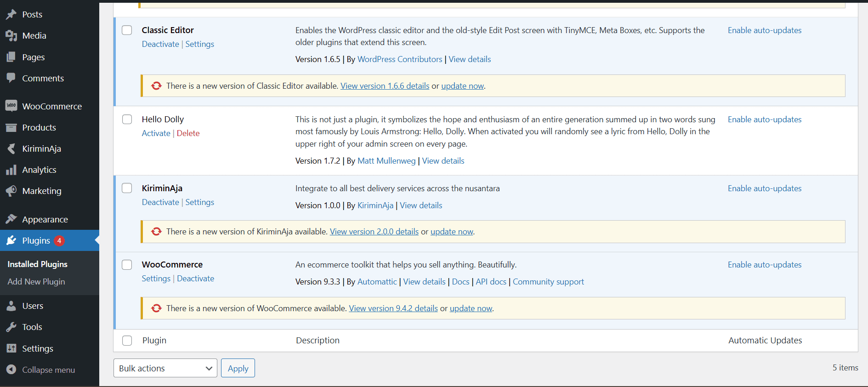Toggle the select-all checkbox in table footer
Screen dimensions: 868x387
pos(127,341)
